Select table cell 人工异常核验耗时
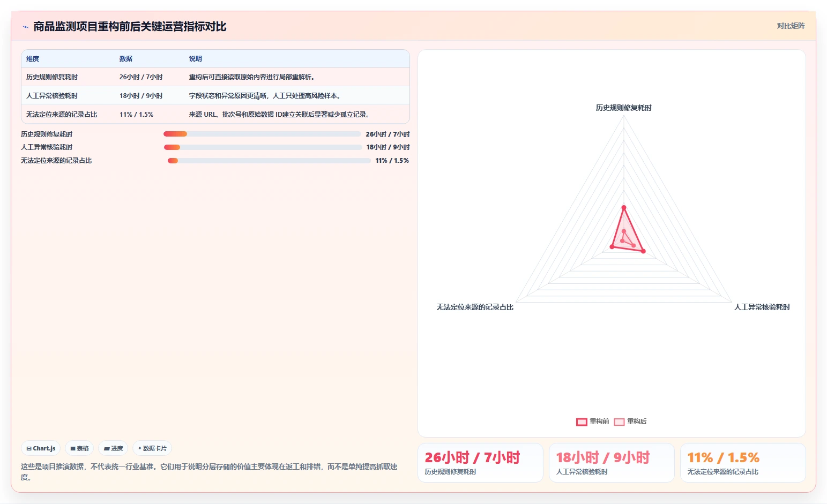This screenshot has height=504, width=827. coord(52,96)
